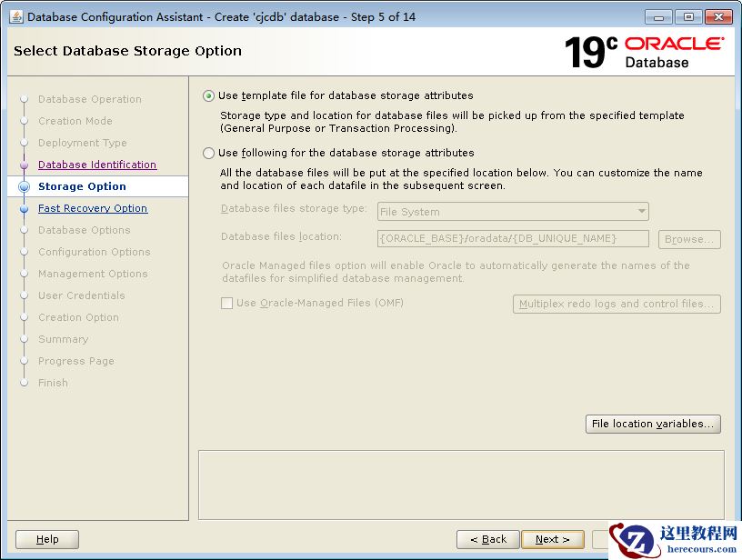Click the Browse button
This screenshot has height=560, width=742.
tap(689, 239)
